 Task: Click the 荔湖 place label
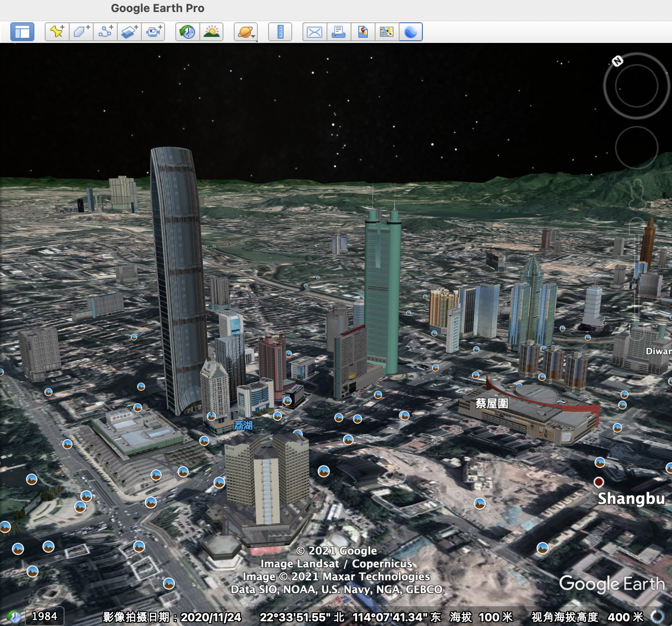243,425
